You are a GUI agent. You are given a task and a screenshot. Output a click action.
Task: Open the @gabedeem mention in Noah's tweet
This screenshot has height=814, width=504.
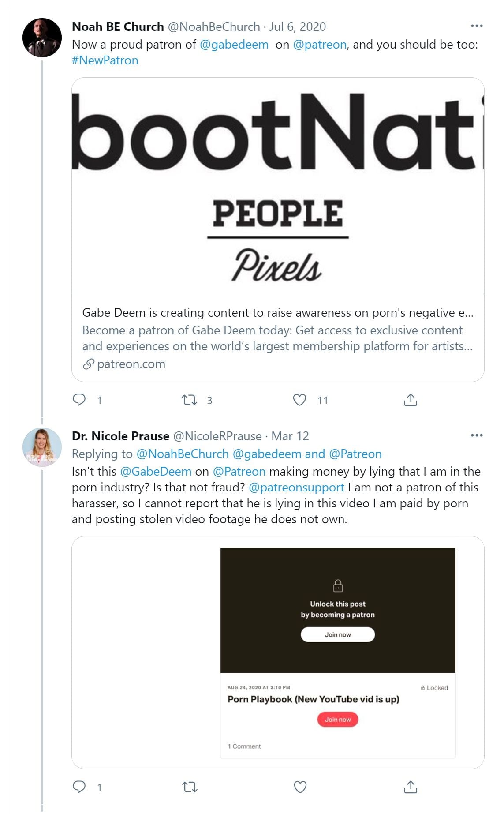coord(234,45)
